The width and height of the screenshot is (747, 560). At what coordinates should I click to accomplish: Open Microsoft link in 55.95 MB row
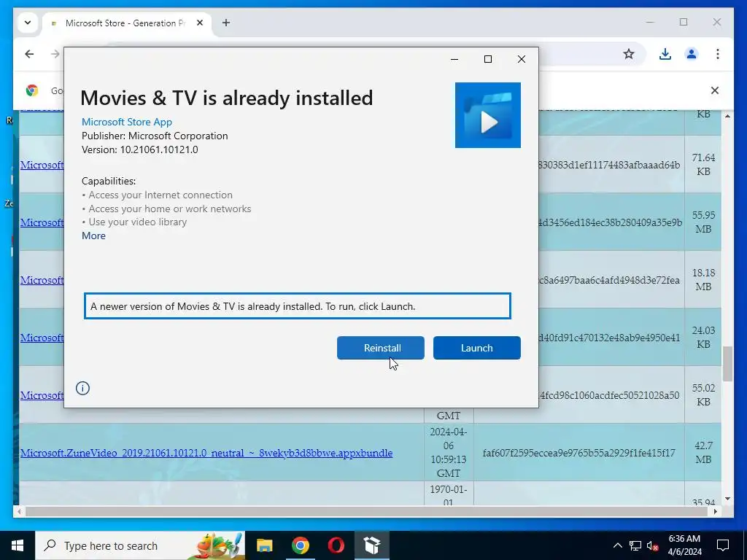click(42, 222)
